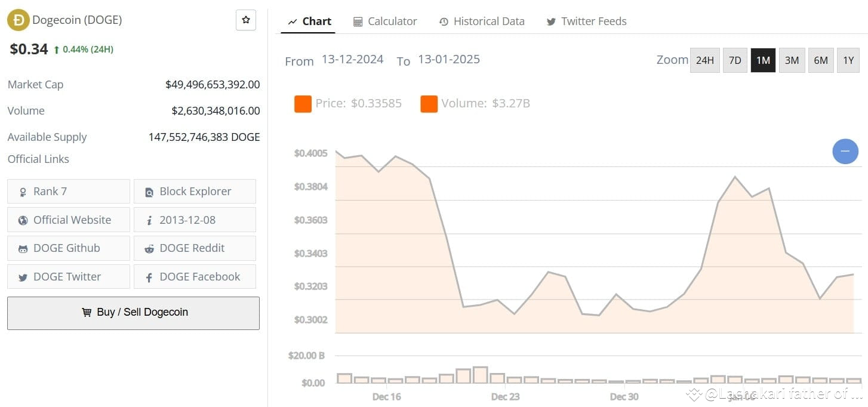Image resolution: width=868 pixels, height=407 pixels.
Task: Click the Rank 7 link
Action: pyautogui.click(x=51, y=191)
